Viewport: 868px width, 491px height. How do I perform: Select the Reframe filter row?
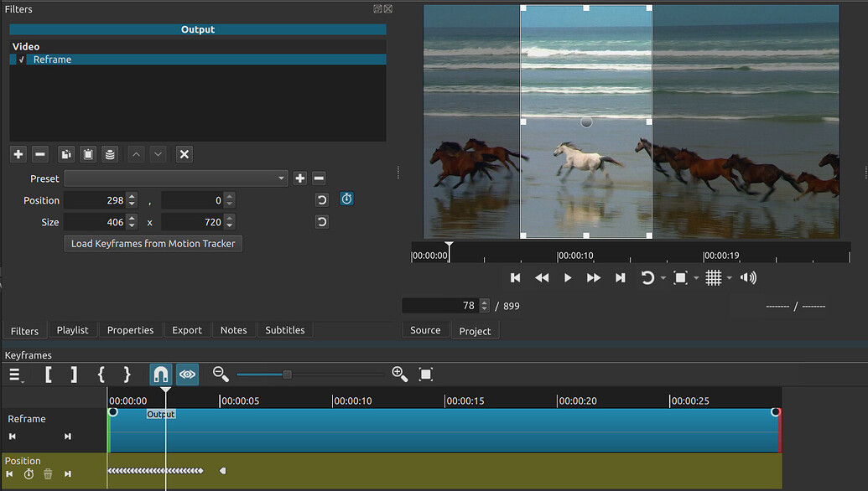pyautogui.click(x=198, y=59)
